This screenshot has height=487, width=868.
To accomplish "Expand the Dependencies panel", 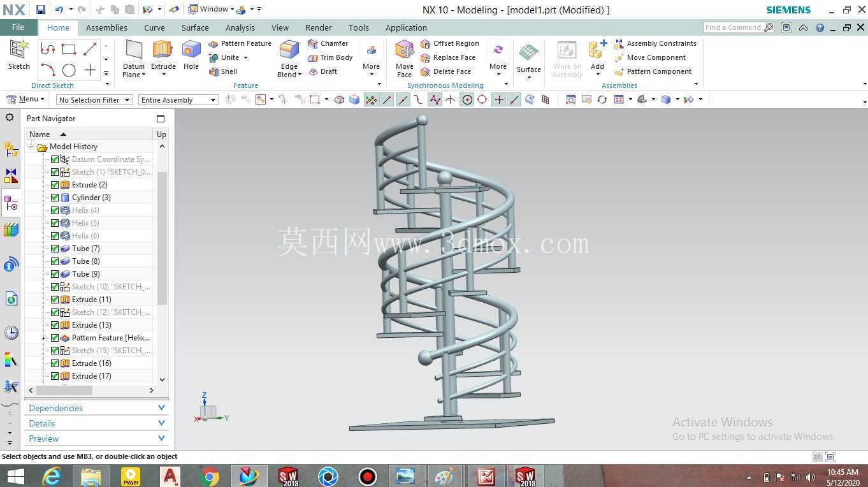I will [x=97, y=408].
